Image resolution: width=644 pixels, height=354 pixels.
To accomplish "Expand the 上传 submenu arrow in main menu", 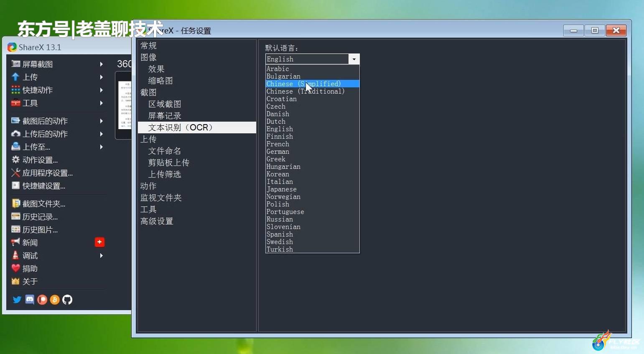I will [101, 77].
